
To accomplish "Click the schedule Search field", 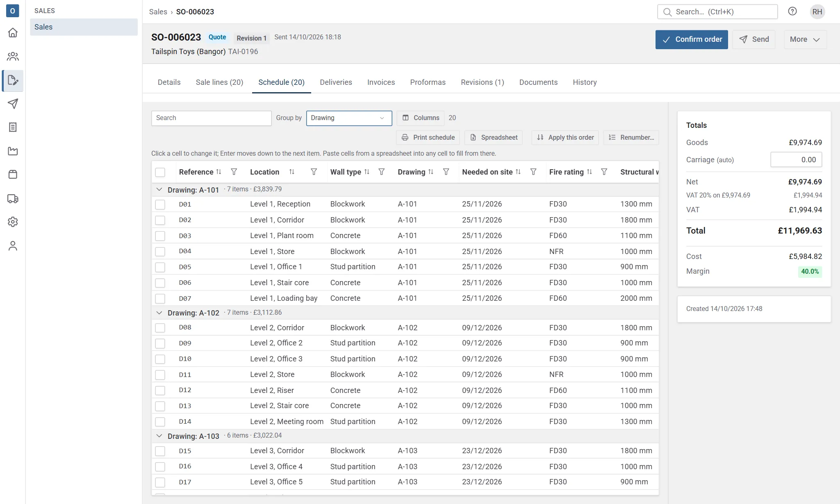I will pyautogui.click(x=211, y=118).
